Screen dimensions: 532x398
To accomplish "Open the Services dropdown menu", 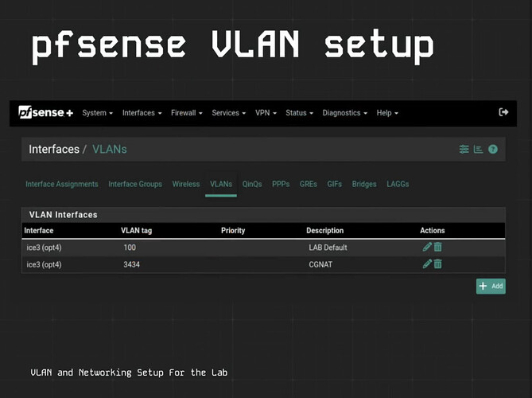I will [x=229, y=113].
